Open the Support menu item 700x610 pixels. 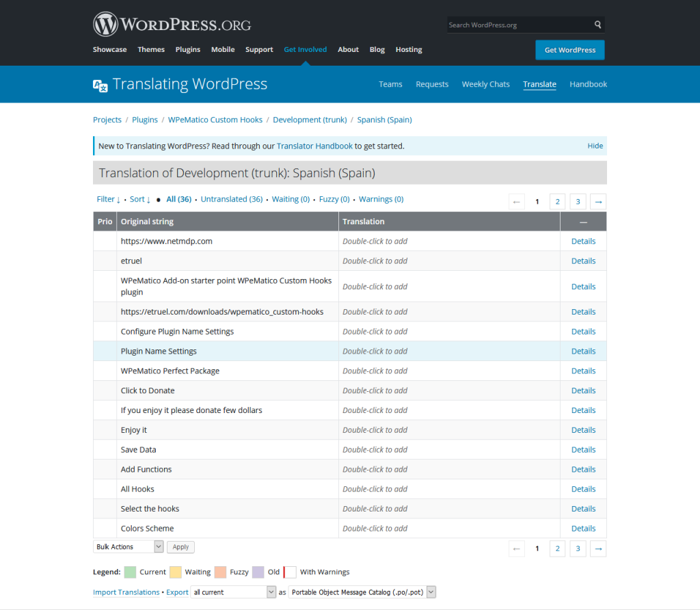(x=259, y=49)
